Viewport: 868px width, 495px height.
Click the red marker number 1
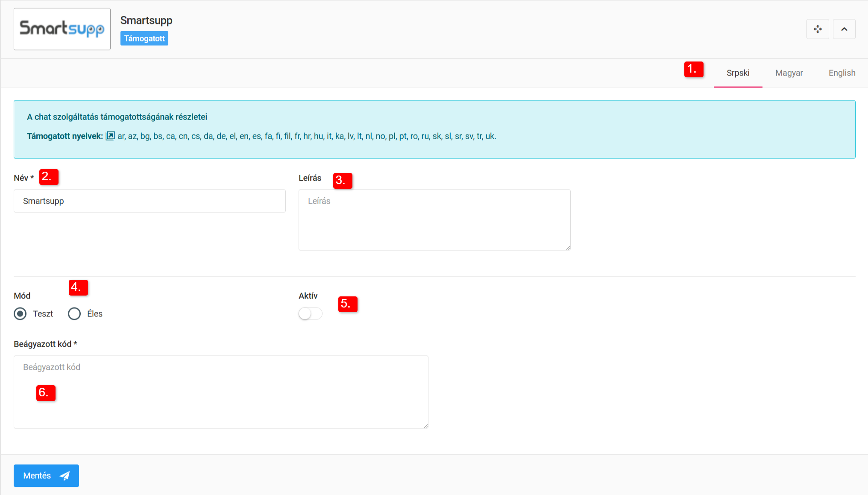693,69
